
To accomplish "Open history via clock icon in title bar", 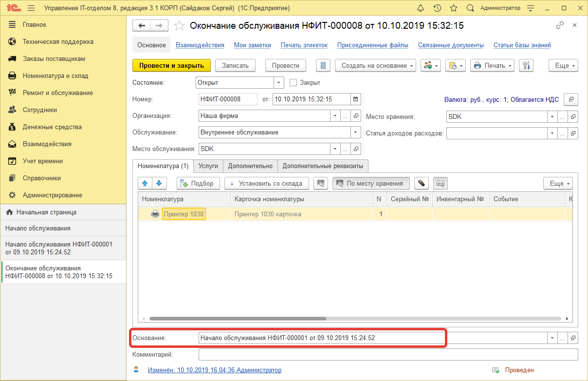I will [437, 8].
